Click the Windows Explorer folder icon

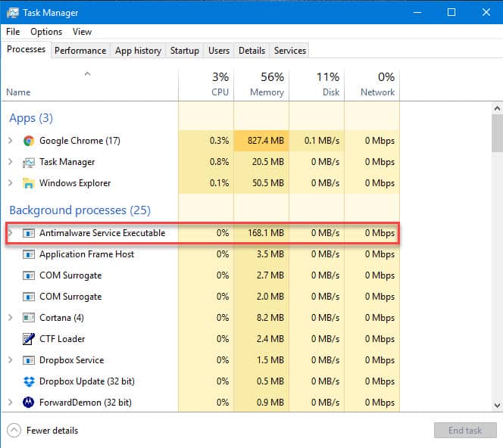point(29,183)
